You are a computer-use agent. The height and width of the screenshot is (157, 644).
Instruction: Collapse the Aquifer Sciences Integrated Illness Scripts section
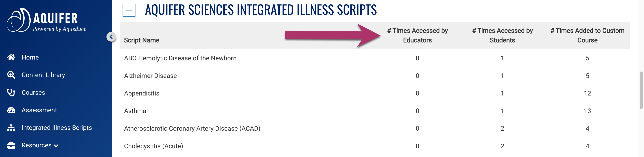coord(129,10)
